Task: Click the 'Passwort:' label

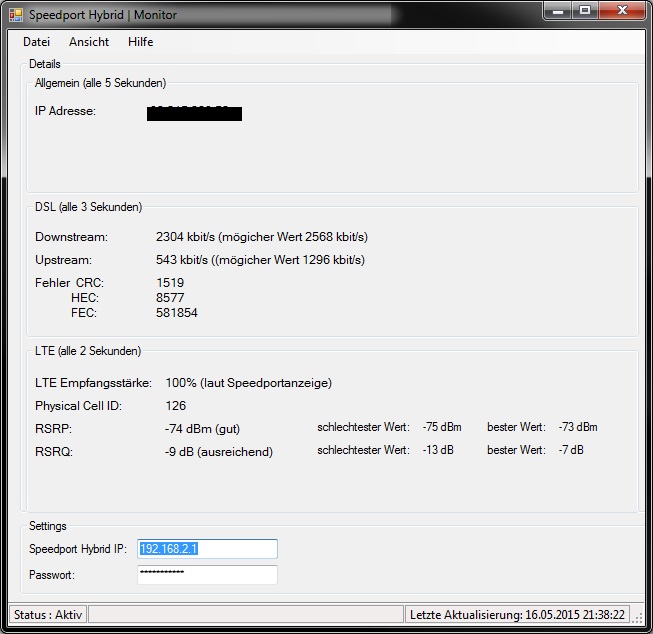Action: tap(52, 575)
